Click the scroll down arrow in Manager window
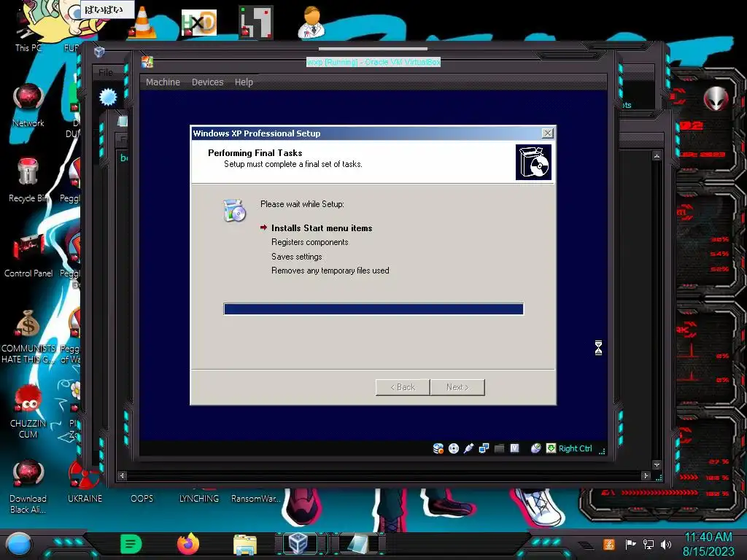This screenshot has width=747, height=560. pyautogui.click(x=657, y=464)
